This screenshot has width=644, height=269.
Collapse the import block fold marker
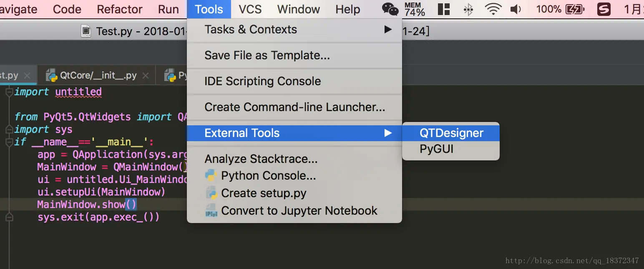[x=9, y=92]
